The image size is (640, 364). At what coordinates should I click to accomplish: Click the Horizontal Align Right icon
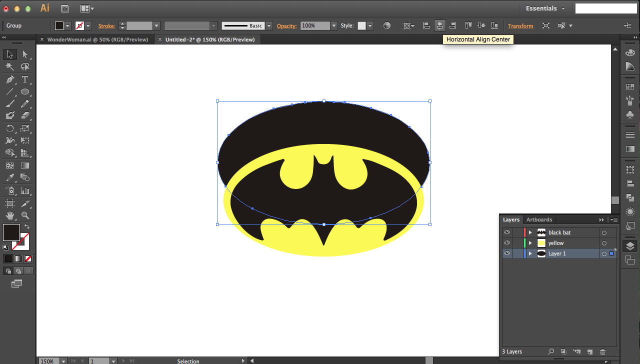pos(453,25)
